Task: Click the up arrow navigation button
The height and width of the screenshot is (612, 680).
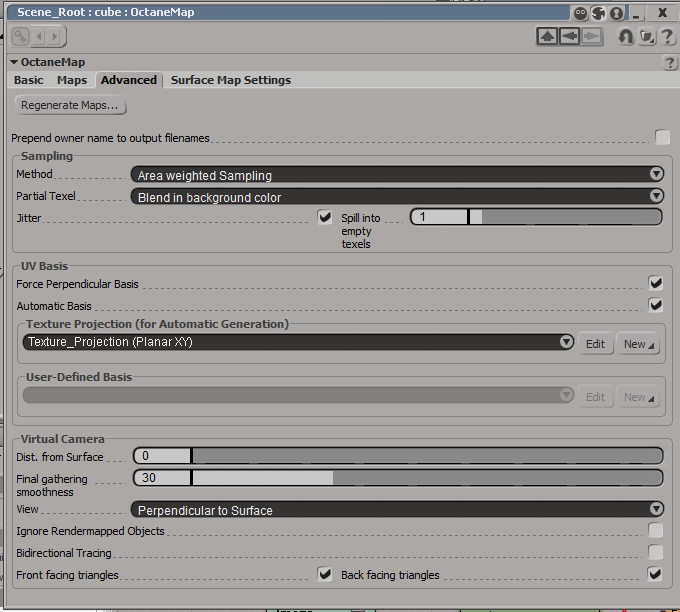Action: click(547, 36)
